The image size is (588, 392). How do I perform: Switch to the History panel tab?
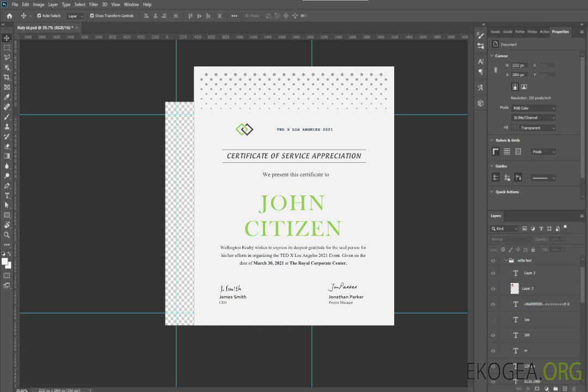(x=532, y=32)
